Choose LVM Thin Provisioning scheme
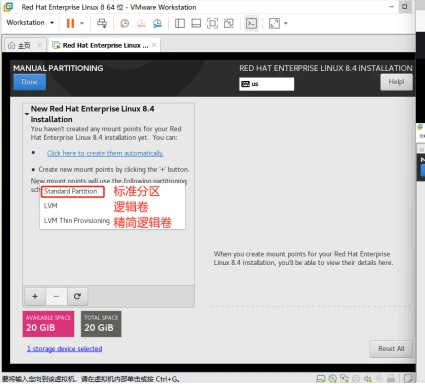Viewport: 425px width, 384px height. (77, 221)
